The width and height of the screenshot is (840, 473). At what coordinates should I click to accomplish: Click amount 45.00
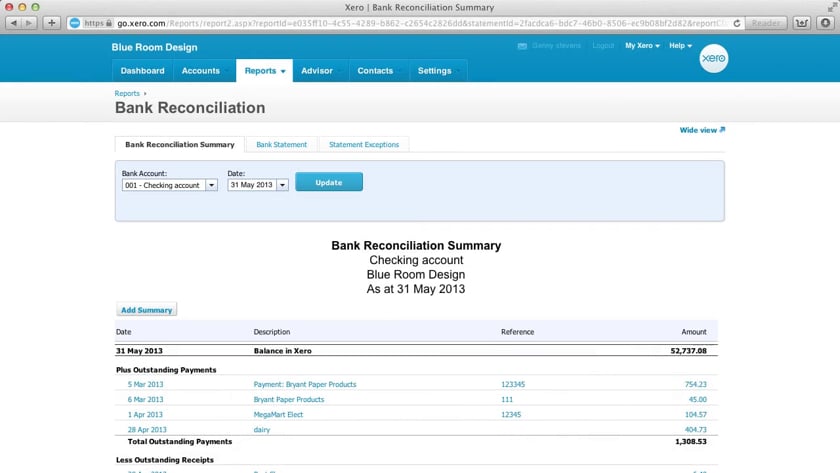698,400
